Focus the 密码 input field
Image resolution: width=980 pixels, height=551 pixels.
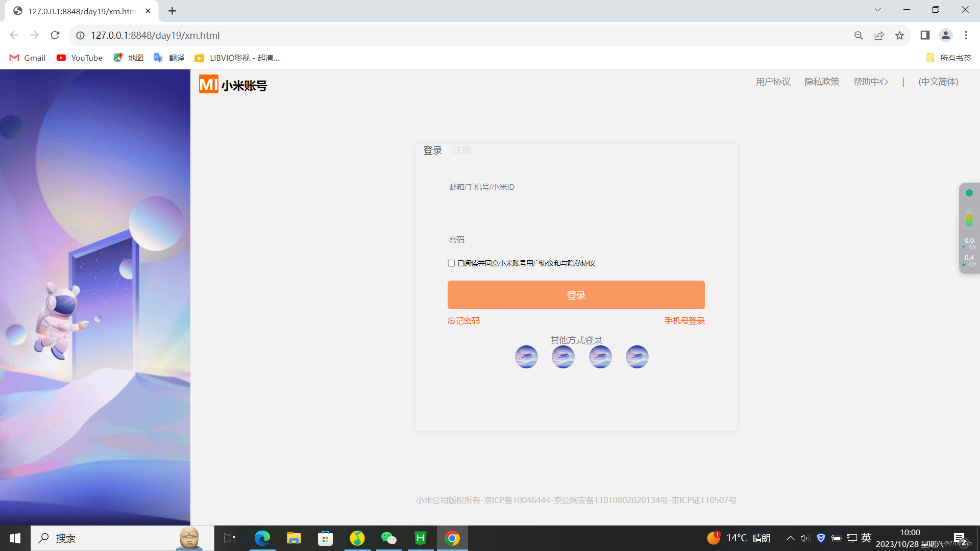576,239
